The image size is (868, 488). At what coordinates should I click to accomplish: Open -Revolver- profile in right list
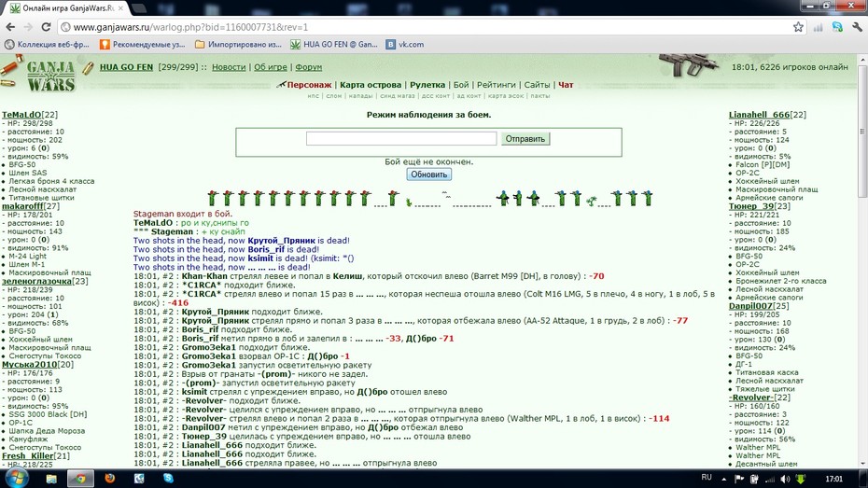[x=750, y=397]
